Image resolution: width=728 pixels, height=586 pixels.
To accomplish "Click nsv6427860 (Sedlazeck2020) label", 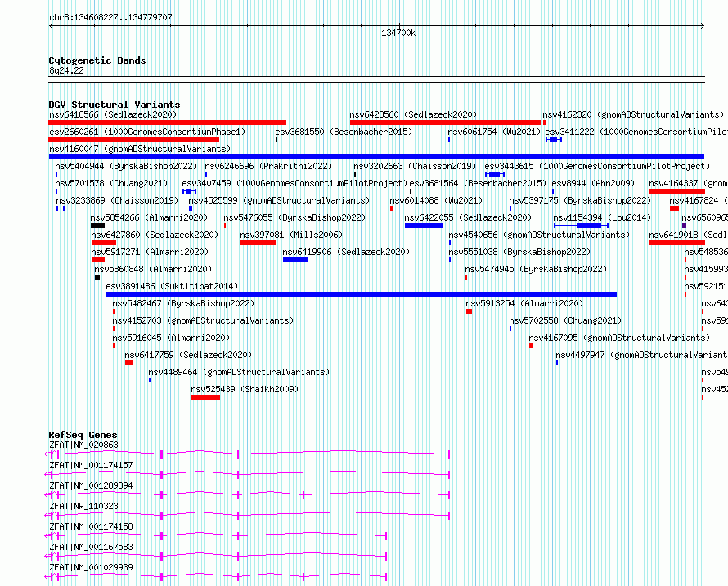I will pos(155,235).
